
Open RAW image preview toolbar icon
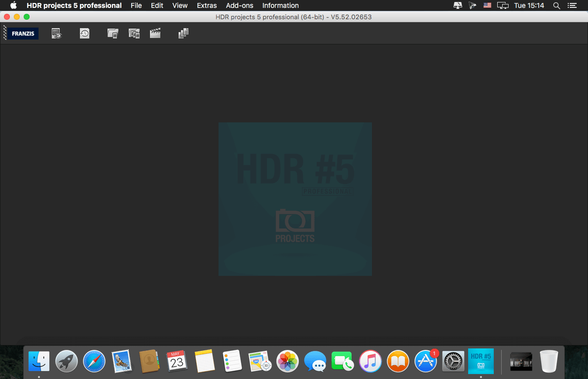click(x=57, y=34)
